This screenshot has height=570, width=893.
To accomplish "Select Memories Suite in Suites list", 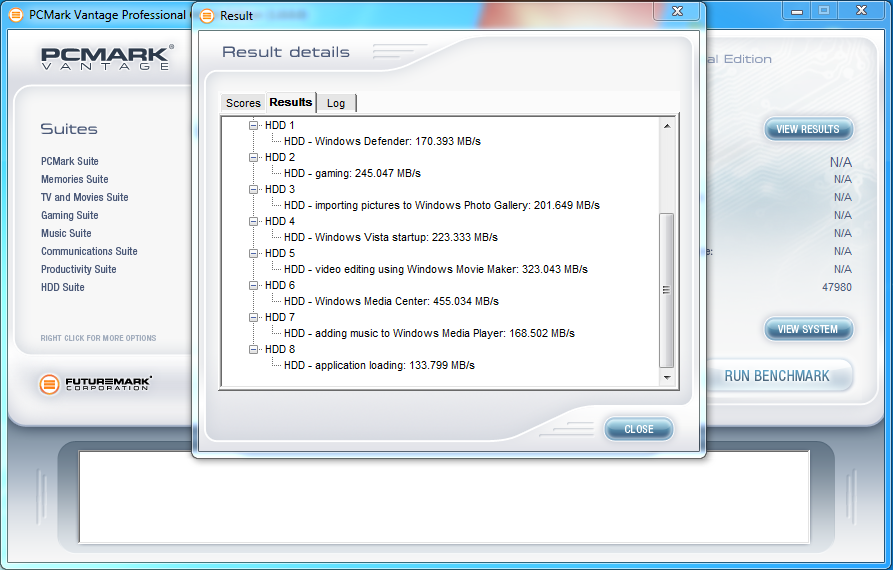I will (x=75, y=179).
